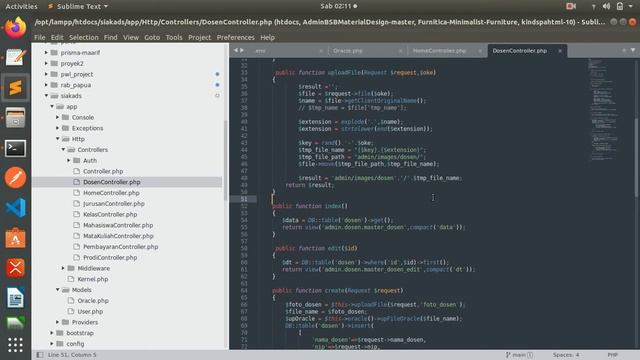This screenshot has width=640, height=360.
Task: Open Firefox from the dock
Action: (16, 28)
